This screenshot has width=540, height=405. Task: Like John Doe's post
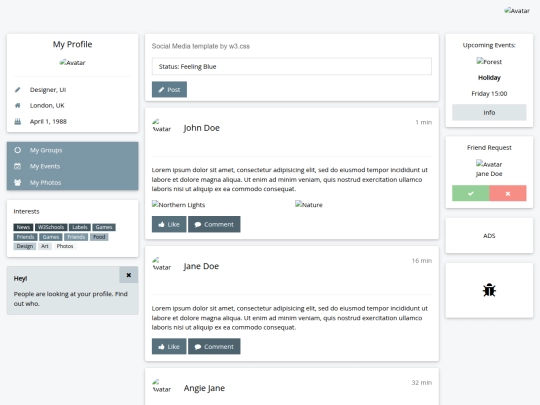pos(169,224)
